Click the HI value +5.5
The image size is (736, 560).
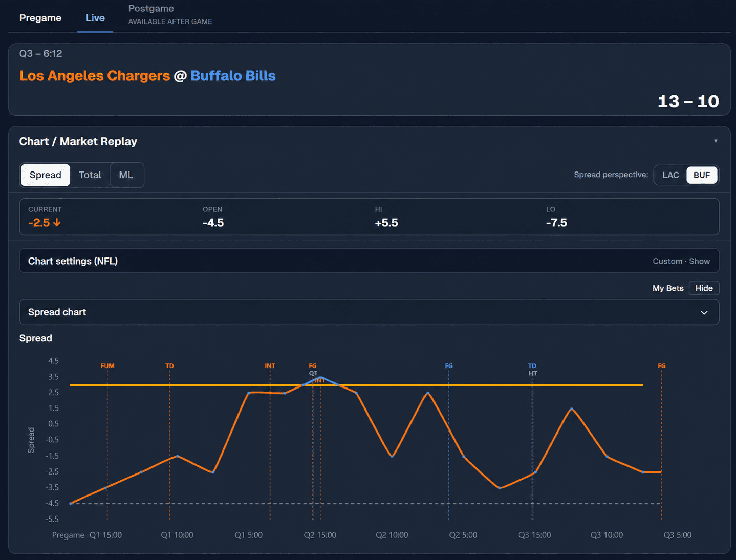point(386,223)
